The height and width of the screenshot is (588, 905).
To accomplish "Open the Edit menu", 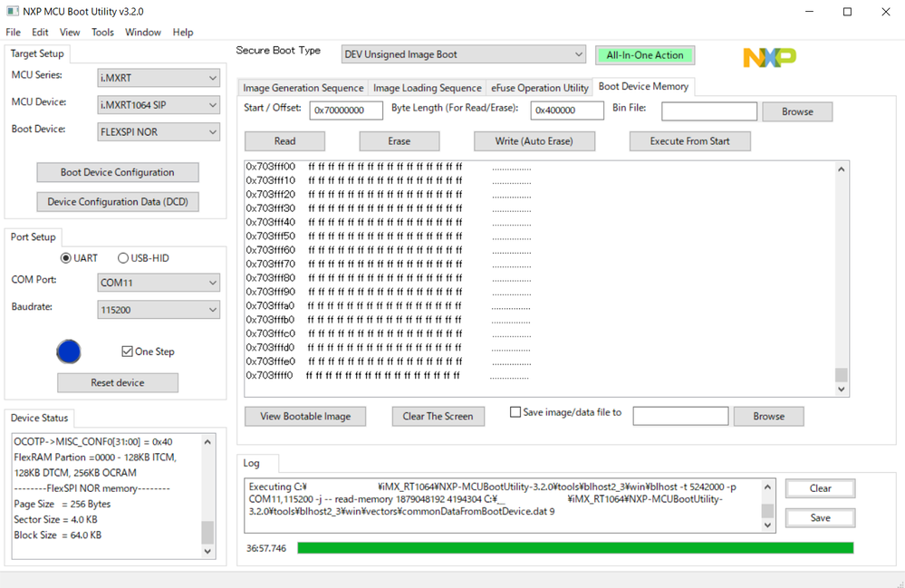I will pyautogui.click(x=40, y=33).
